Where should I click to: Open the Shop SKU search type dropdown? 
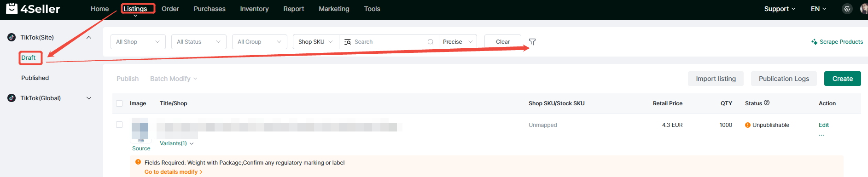(316, 42)
